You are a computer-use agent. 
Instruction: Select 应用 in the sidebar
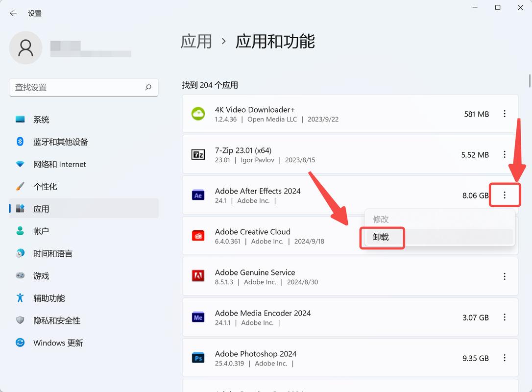point(84,209)
